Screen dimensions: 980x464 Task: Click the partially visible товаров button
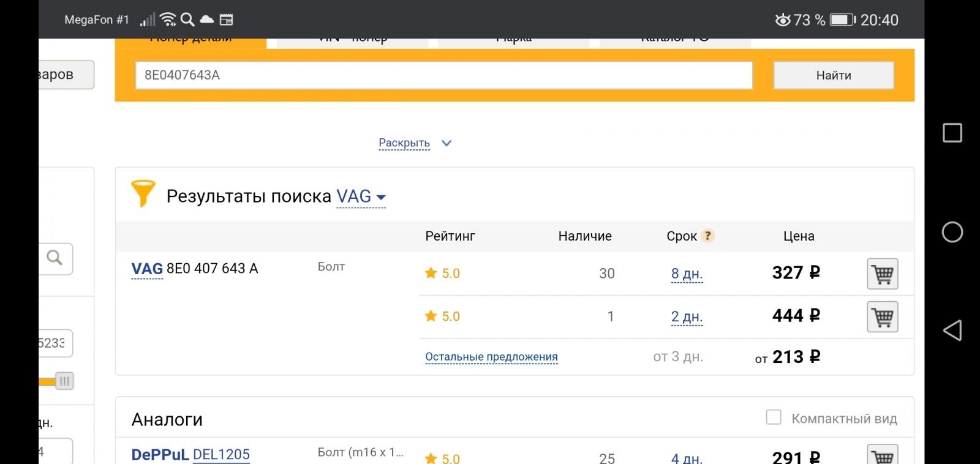tap(66, 75)
